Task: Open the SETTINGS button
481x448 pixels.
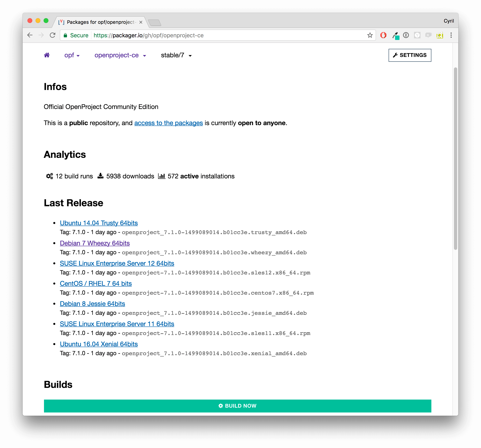Action: click(410, 55)
